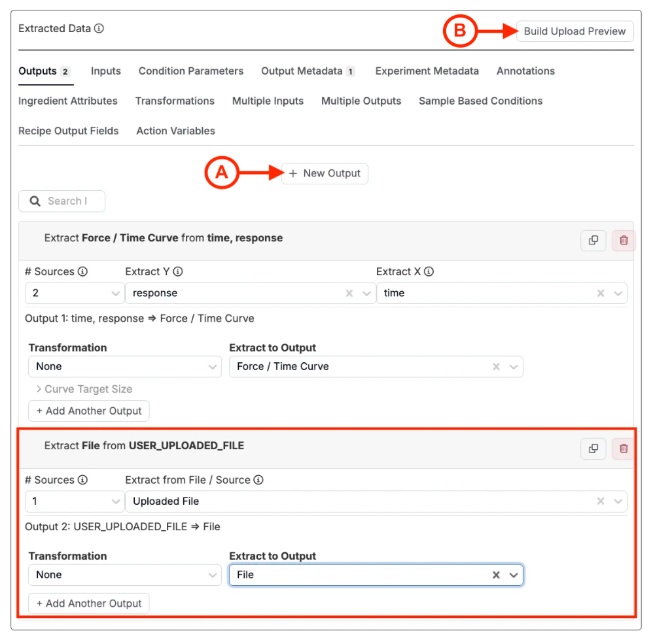Clear the Uploaded File source selection
The width and height of the screenshot is (653, 644).
click(601, 501)
